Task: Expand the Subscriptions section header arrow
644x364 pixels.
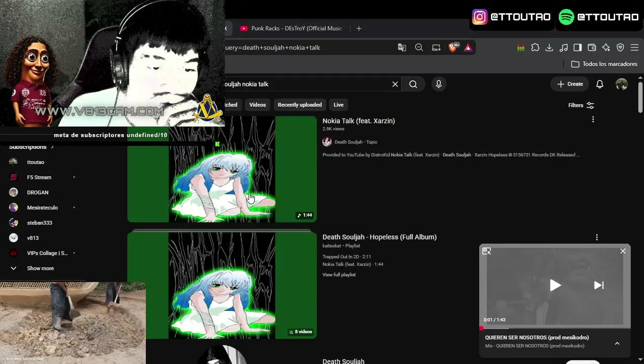Action: click(x=52, y=147)
